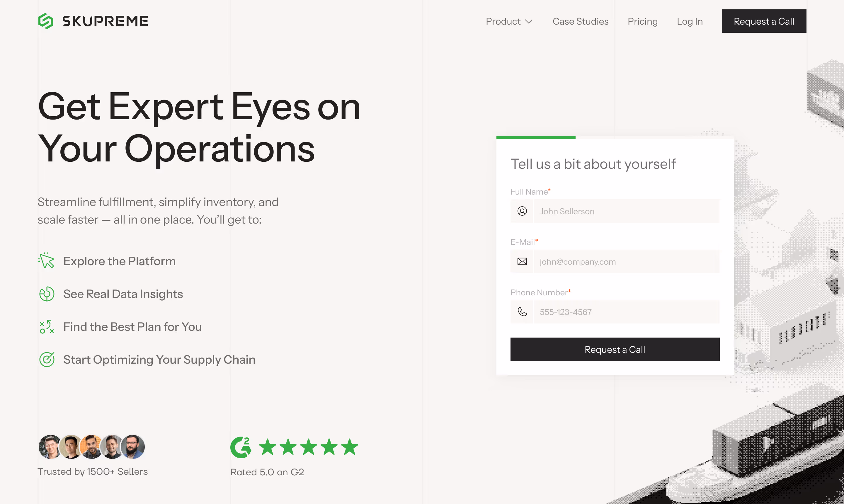Click the fourth seller avatar photo

pos(111,447)
